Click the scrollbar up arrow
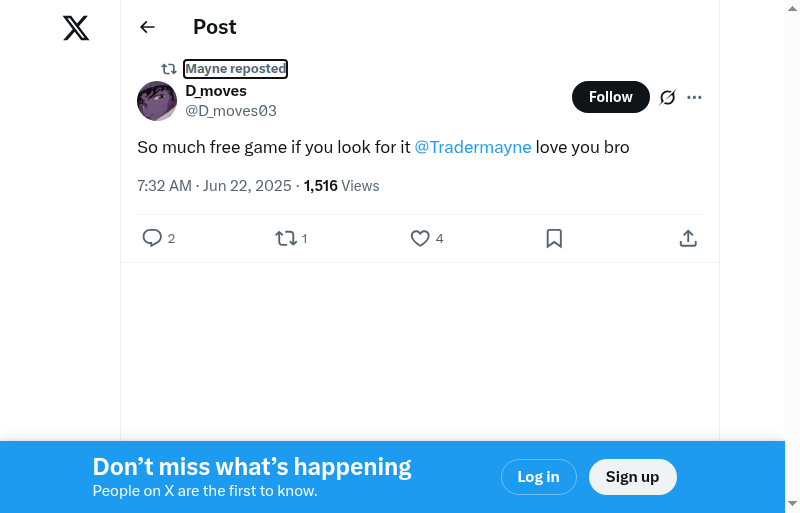This screenshot has width=800, height=513. 792,7
